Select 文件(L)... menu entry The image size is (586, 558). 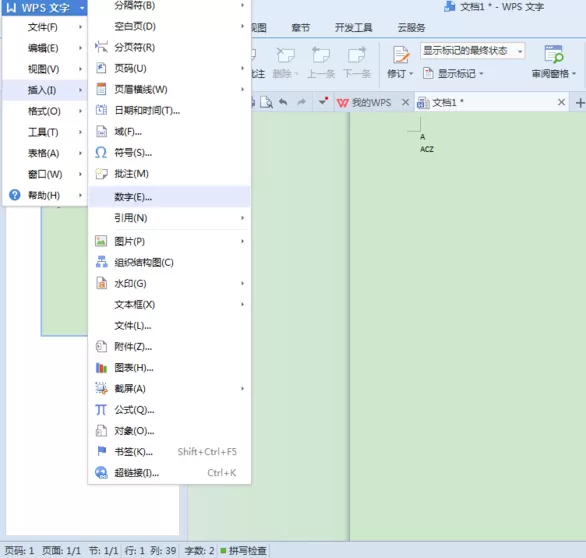coord(169,326)
